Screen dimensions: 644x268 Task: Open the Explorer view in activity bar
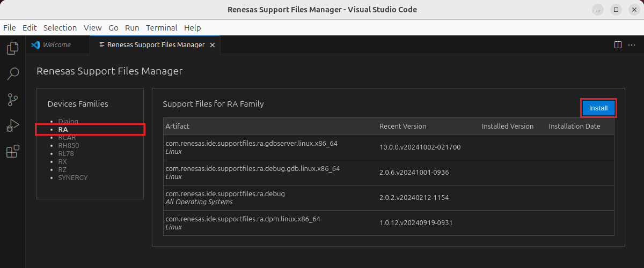coord(12,48)
